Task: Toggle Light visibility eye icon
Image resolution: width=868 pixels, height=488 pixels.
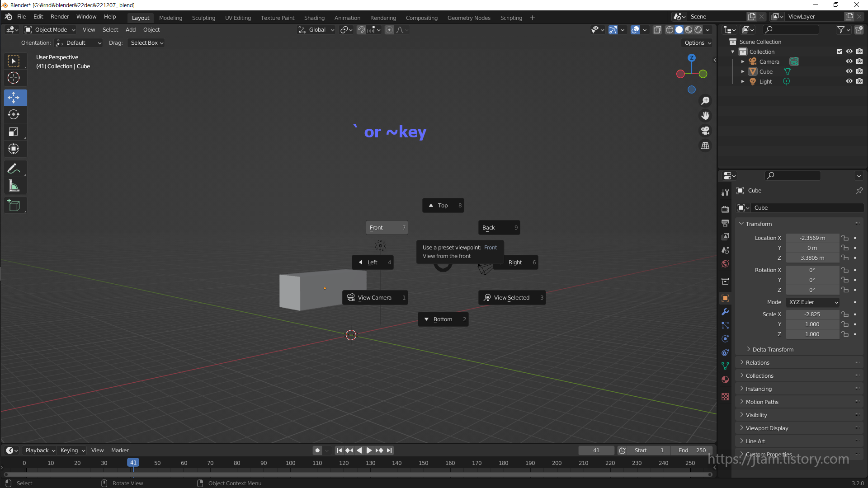Action: tap(849, 81)
